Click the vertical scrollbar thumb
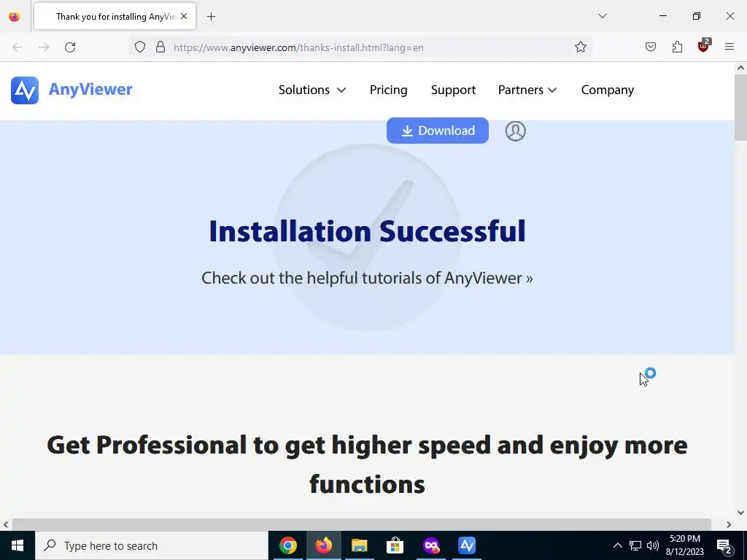747x560 pixels. 741,107
